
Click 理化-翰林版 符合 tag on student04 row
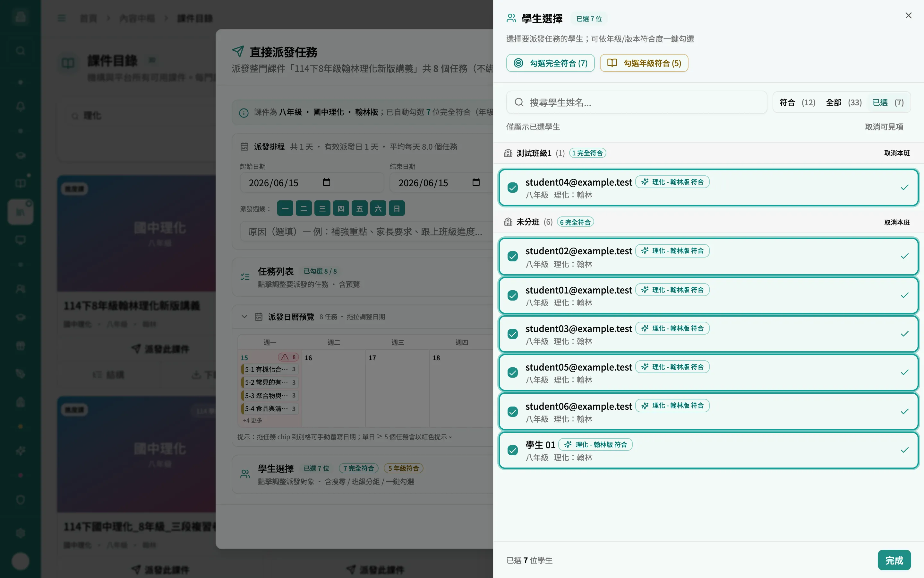tap(672, 182)
